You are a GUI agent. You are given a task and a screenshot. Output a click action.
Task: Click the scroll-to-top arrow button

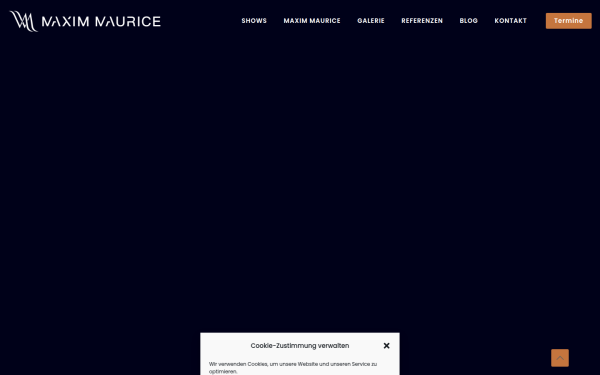pyautogui.click(x=560, y=358)
